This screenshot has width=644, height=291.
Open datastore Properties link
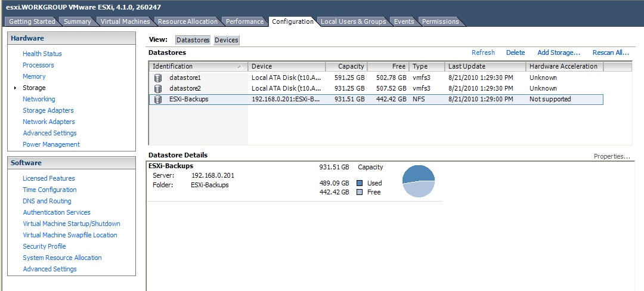(612, 156)
